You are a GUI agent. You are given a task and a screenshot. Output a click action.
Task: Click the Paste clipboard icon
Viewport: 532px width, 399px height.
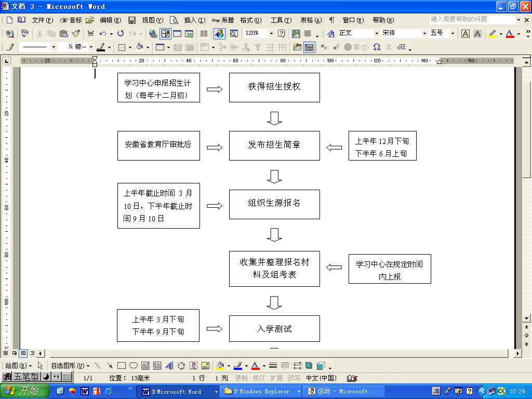point(63,33)
